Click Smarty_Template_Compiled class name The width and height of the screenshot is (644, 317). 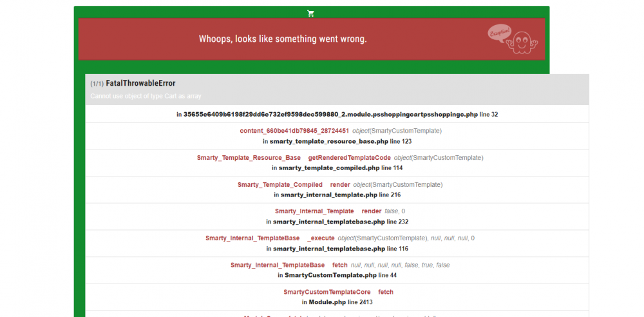tap(280, 185)
